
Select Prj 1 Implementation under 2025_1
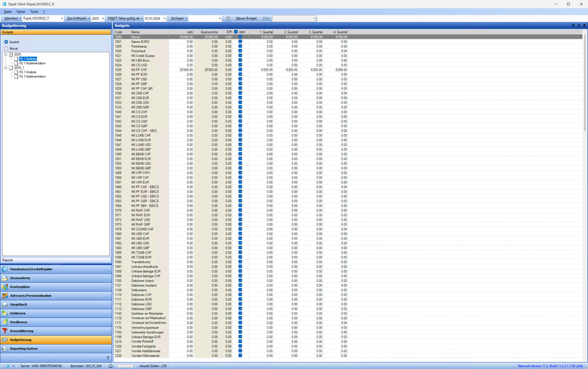tap(32, 77)
